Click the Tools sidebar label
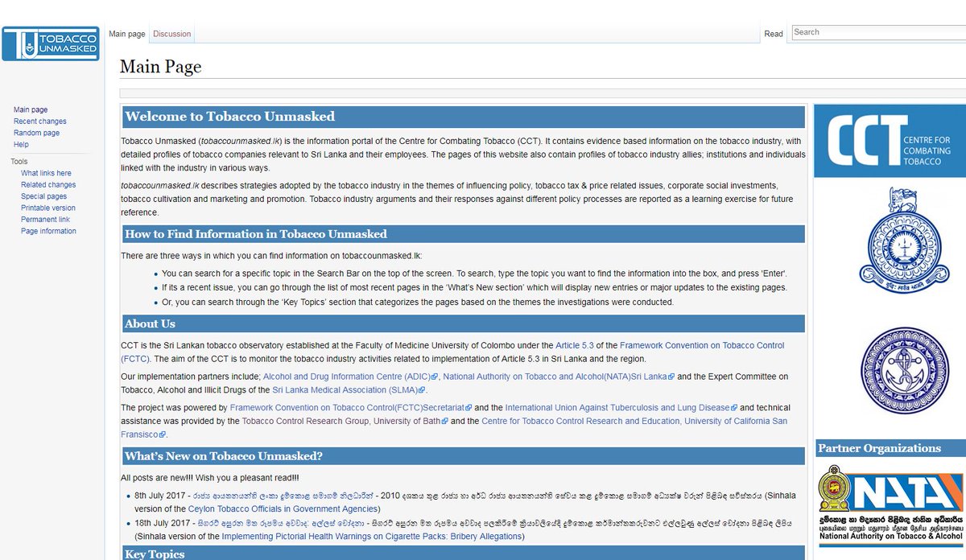The image size is (966, 560). point(19,162)
